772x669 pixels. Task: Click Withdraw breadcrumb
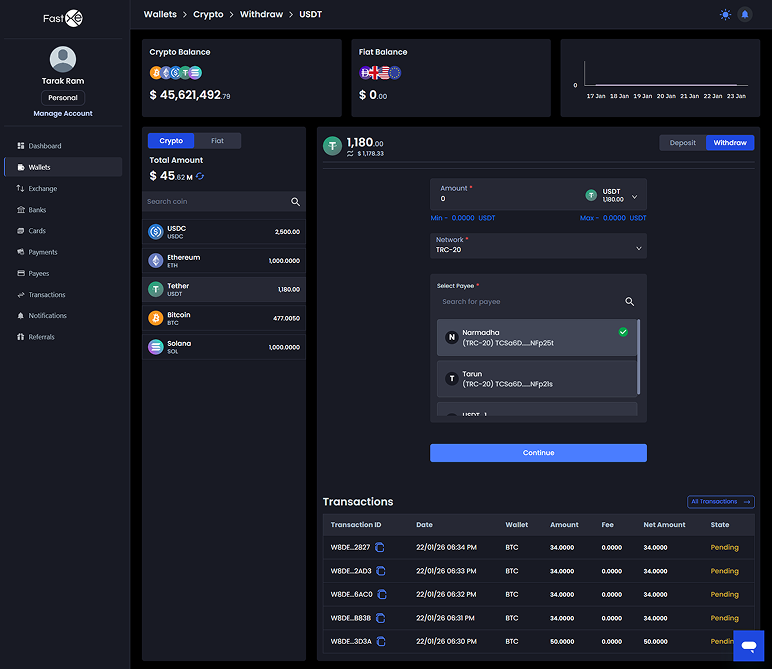261,14
